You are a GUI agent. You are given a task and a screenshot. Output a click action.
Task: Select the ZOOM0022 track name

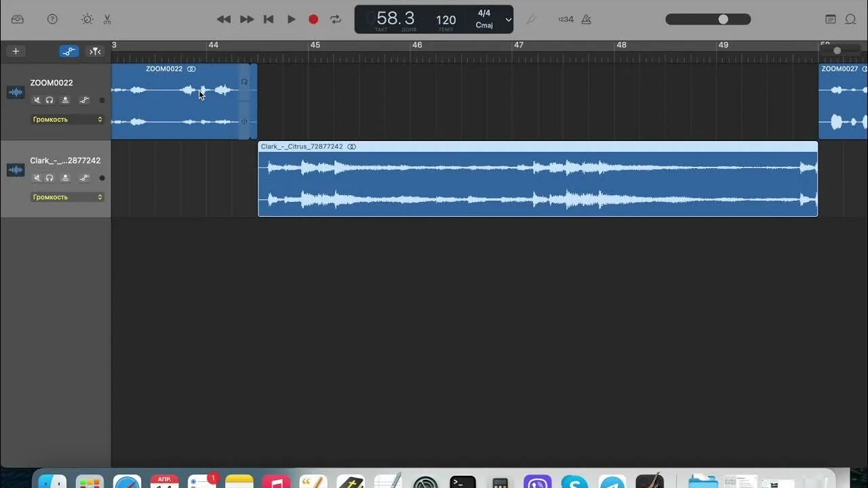[x=52, y=83]
